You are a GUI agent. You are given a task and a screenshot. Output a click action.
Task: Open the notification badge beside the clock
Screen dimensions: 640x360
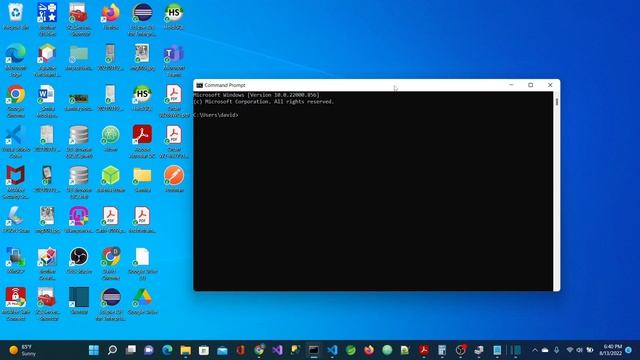pyautogui.click(x=629, y=350)
